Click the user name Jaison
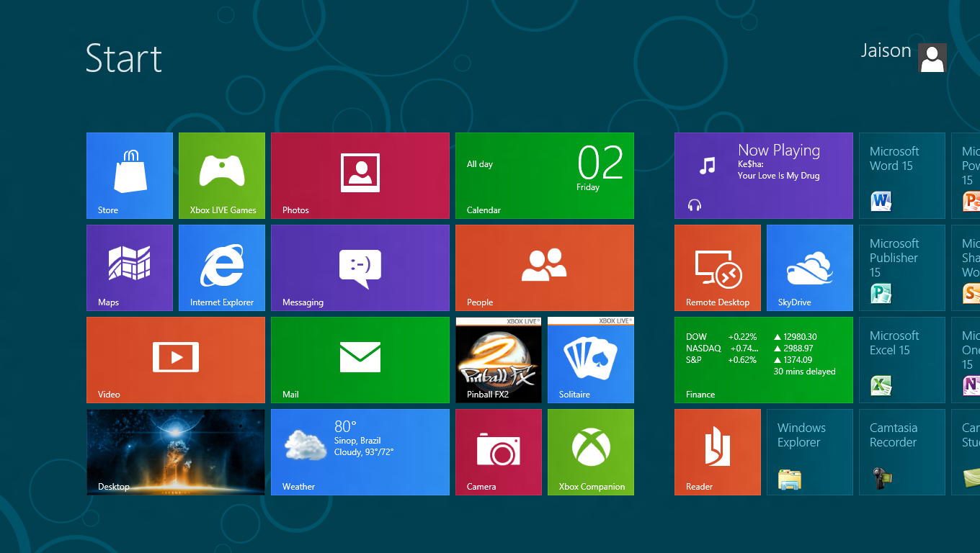The image size is (980, 553). pyautogui.click(x=886, y=50)
